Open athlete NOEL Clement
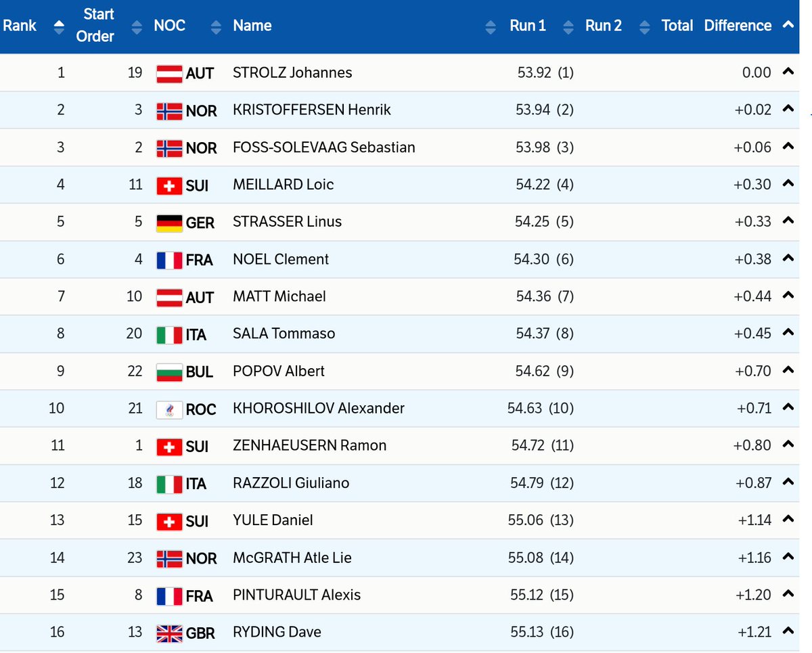Viewport: 812px width, 653px height. pos(281,259)
